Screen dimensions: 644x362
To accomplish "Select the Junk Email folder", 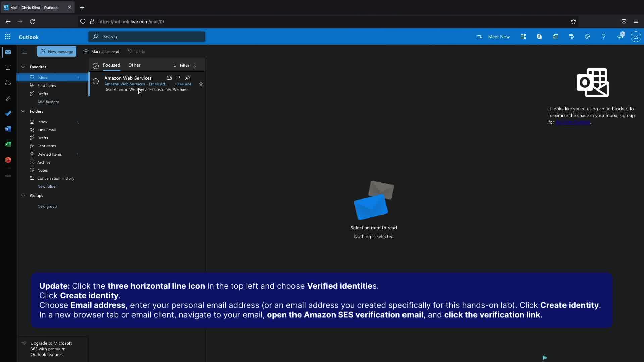I will 46,130.
